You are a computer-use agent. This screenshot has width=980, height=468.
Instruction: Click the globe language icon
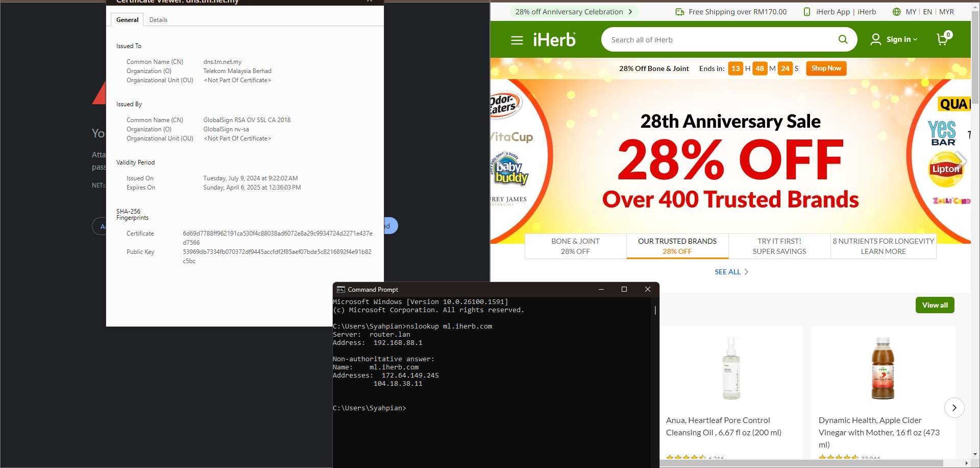[x=896, y=12]
